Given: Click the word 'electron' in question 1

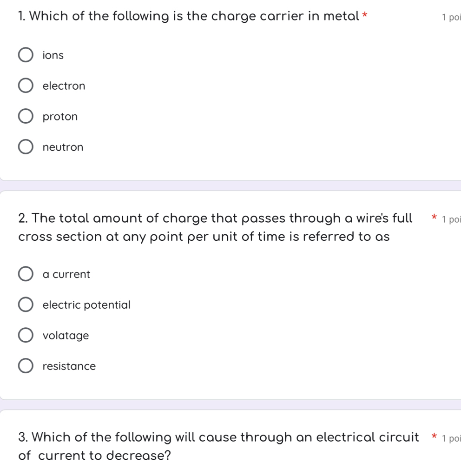Looking at the screenshot, I should click(64, 86).
